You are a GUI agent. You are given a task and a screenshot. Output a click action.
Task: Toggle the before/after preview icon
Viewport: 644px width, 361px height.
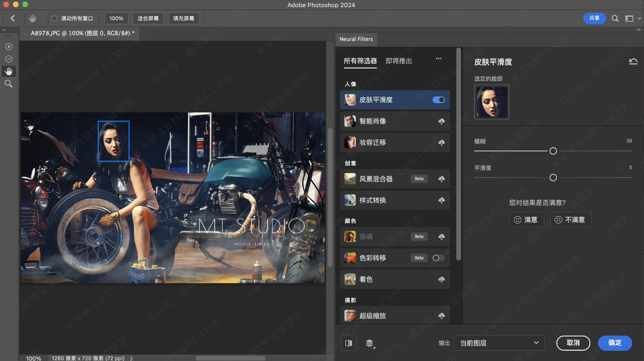pyautogui.click(x=349, y=343)
